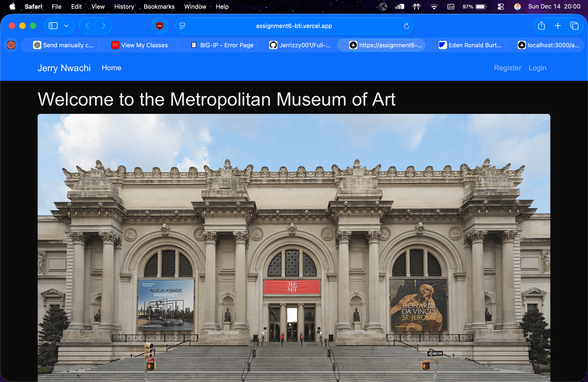Click the stacked display icon in menu bar
Screen dimensions: 588x382
pos(399,7)
